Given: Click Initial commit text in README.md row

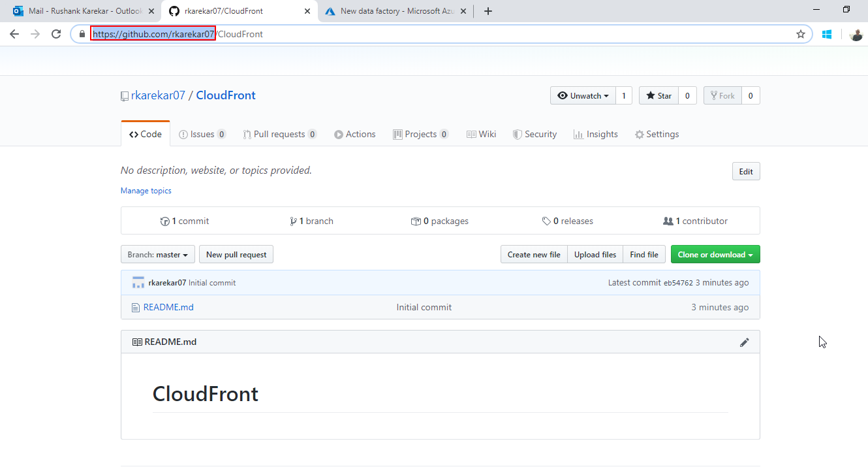Looking at the screenshot, I should coord(424,307).
